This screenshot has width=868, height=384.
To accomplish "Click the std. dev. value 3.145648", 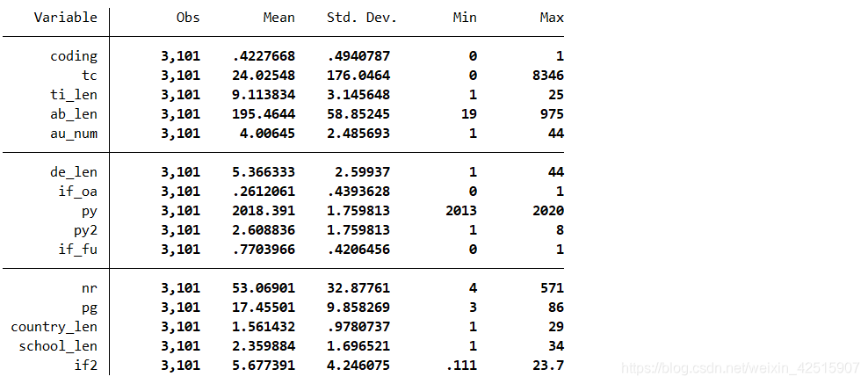I will pos(358,95).
